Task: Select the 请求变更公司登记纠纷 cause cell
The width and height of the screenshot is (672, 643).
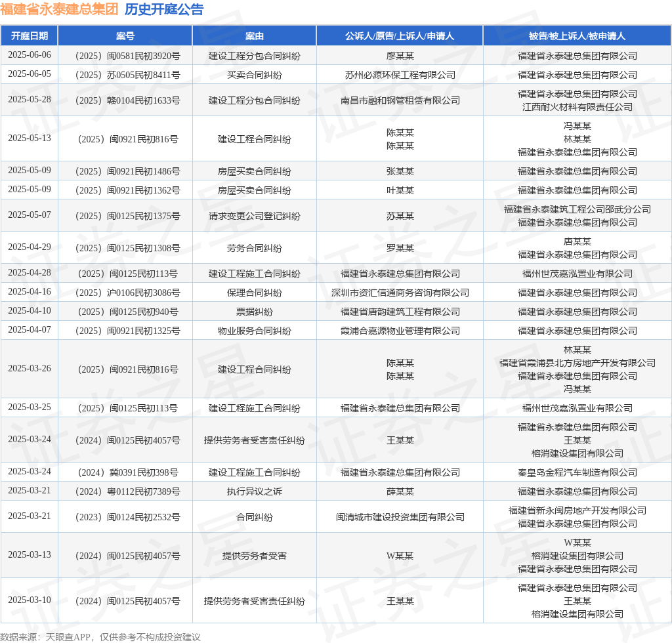Action: point(254,216)
